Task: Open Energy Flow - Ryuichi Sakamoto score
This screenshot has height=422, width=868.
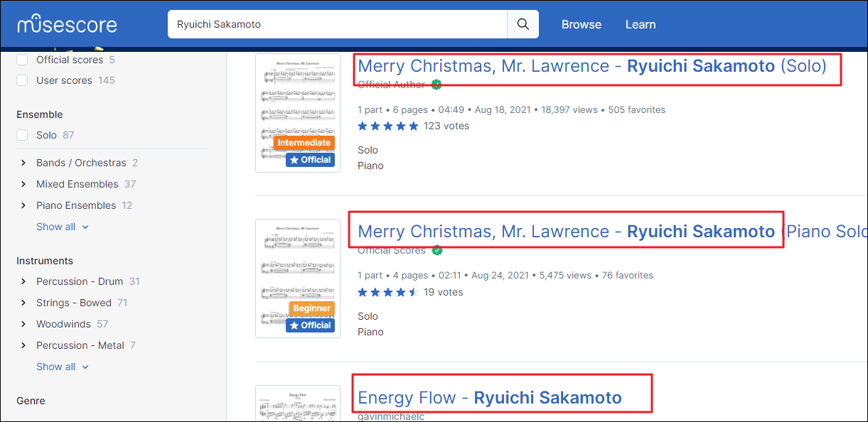Action: pyautogui.click(x=490, y=398)
